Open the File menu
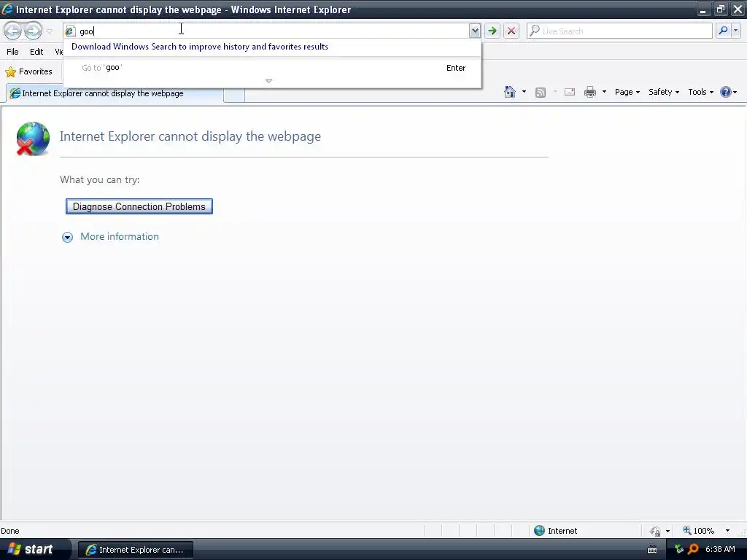The width and height of the screenshot is (747, 560). point(12,52)
